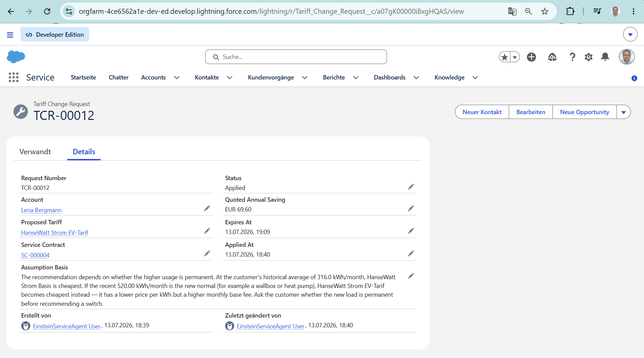Click the browser address bar URL
The image size is (644, 358).
[271, 11]
